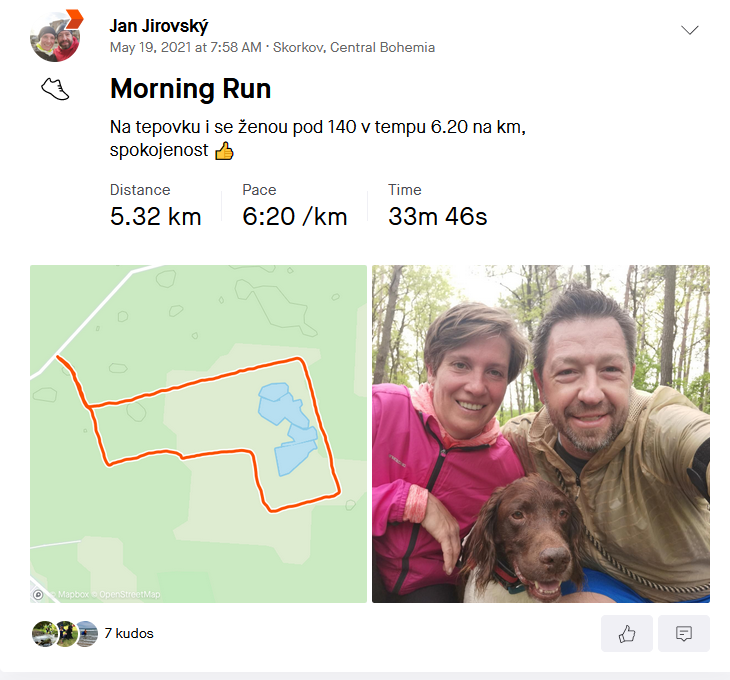Click the first kudos giver avatar
730x680 pixels.
point(45,633)
